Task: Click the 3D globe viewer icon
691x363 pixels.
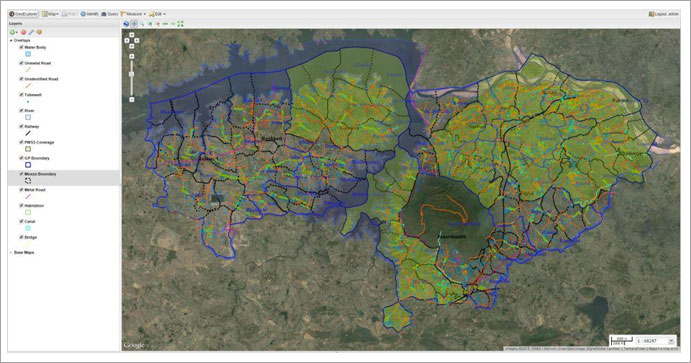Action: [x=126, y=24]
